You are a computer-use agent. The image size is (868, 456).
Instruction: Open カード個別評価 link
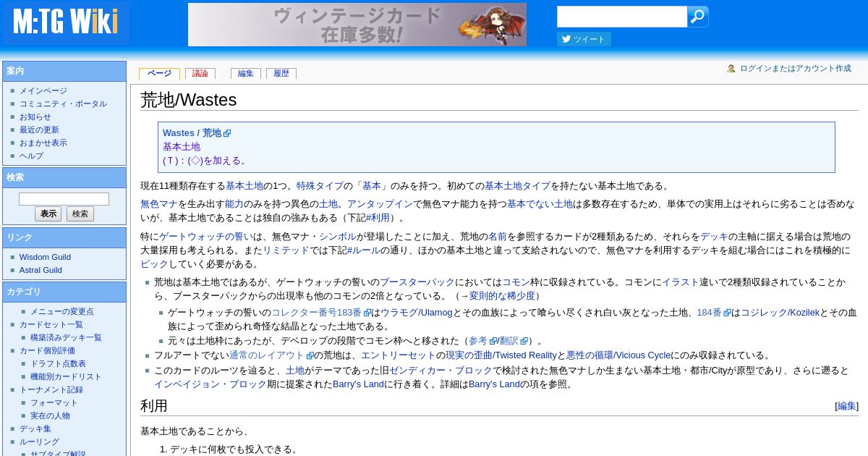click(x=47, y=350)
